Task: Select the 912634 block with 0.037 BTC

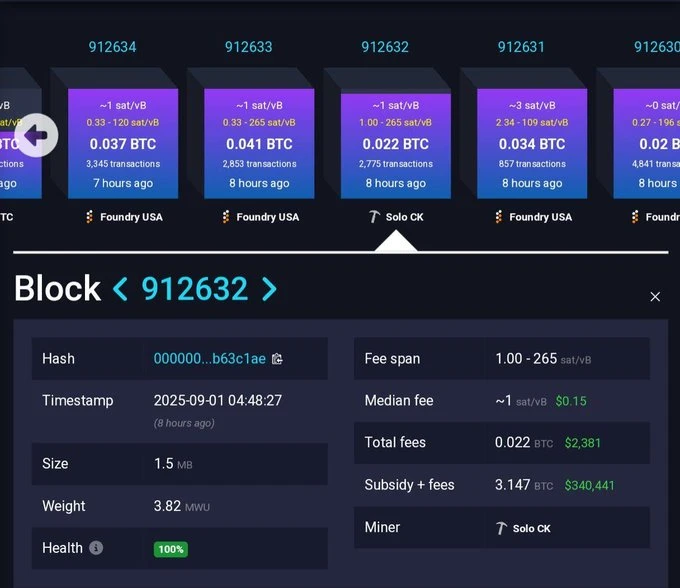Action: (x=122, y=142)
